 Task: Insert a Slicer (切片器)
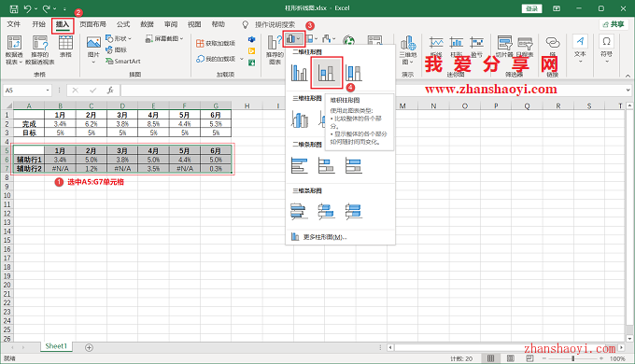click(504, 47)
